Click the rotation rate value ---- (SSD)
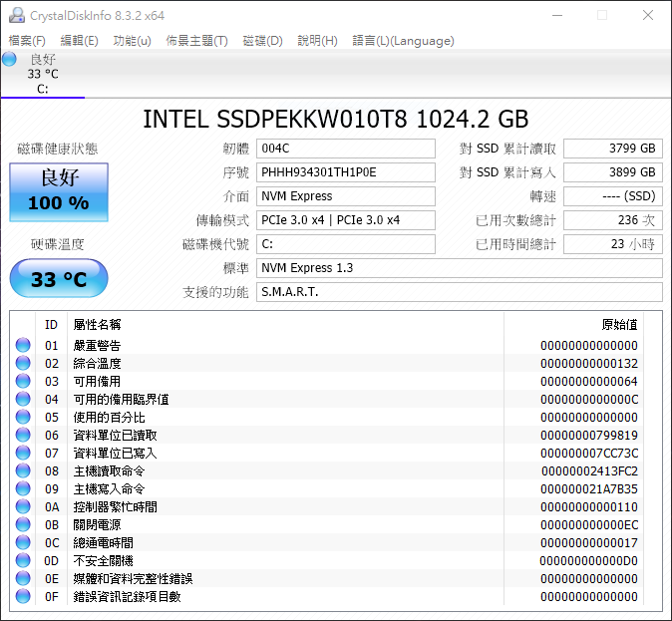This screenshot has height=621, width=672. coord(613,196)
